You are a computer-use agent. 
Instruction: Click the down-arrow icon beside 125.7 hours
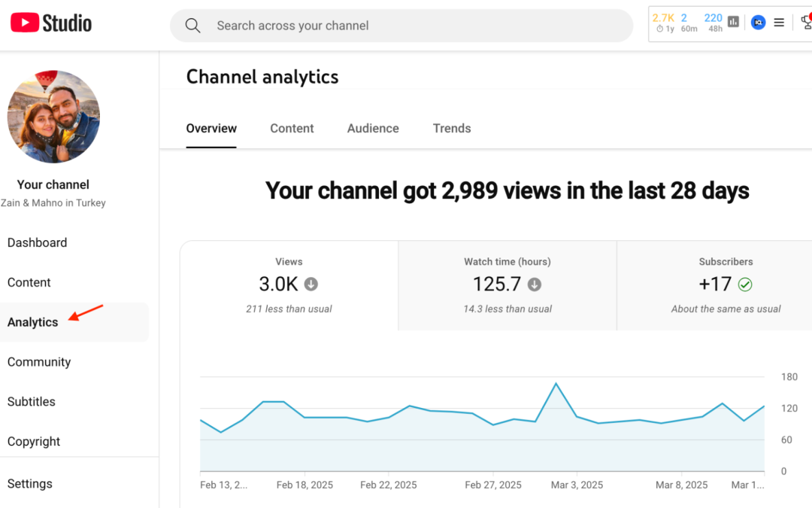coord(534,284)
